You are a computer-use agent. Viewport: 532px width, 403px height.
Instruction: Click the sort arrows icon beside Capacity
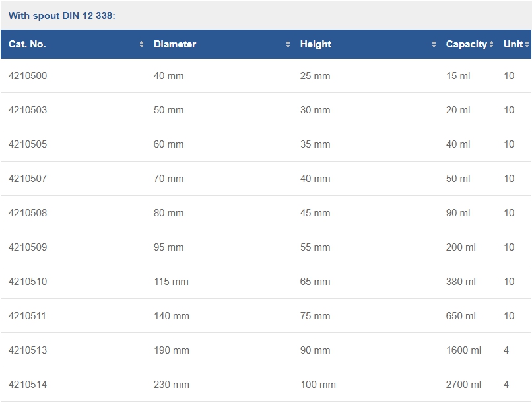tap(491, 45)
